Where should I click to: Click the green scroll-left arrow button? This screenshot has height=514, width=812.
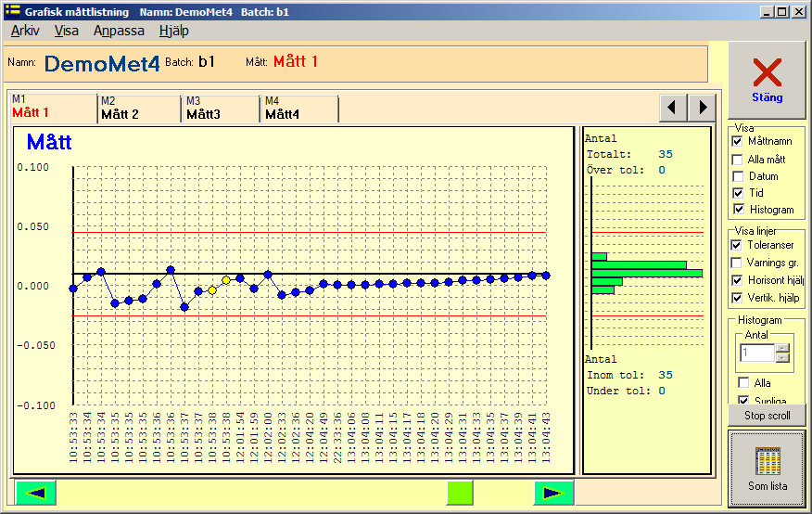tap(36, 493)
